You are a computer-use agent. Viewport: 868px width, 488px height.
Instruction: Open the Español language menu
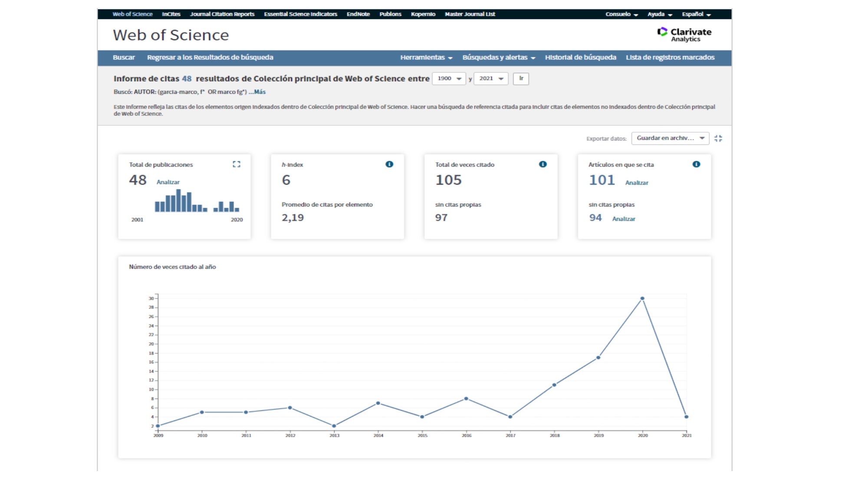(x=696, y=14)
